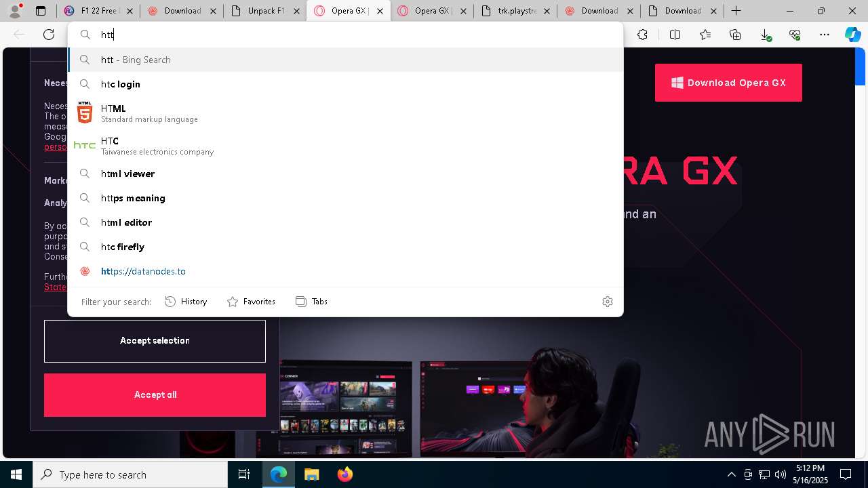Show hidden system tray icons
Image resolution: width=868 pixels, height=488 pixels.
tap(731, 474)
